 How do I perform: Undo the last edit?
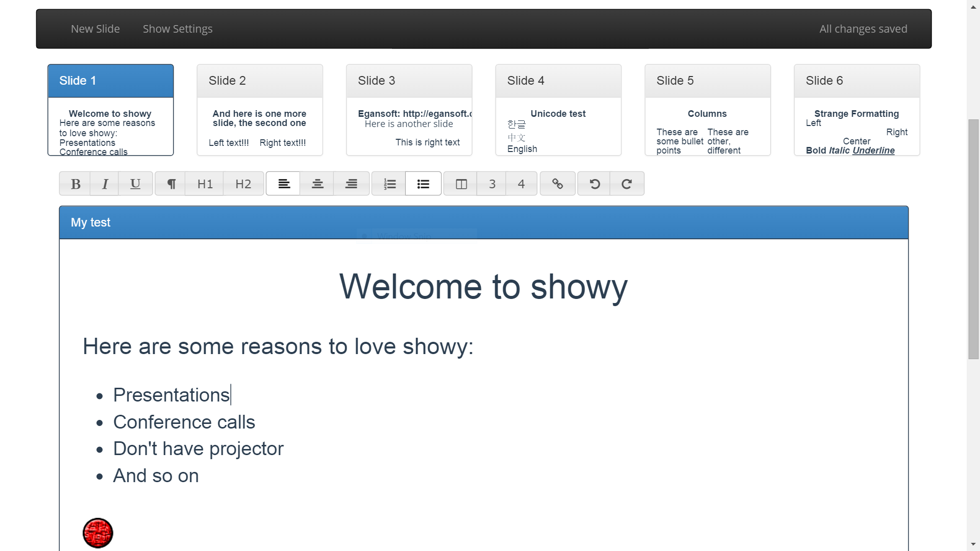click(x=595, y=184)
